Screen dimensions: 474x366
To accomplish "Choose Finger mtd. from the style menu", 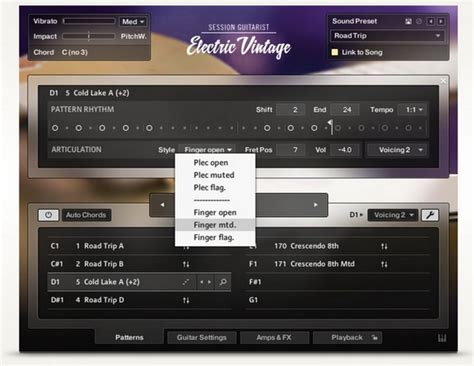I will point(215,225).
